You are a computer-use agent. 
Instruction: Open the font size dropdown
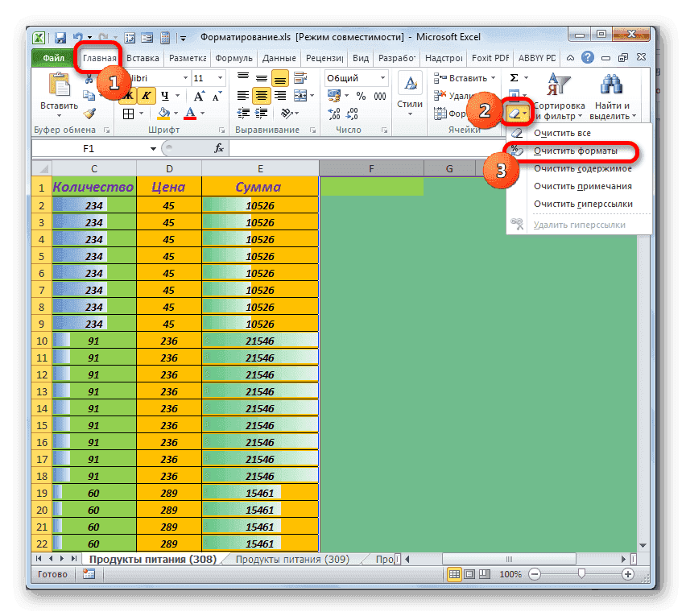point(219,78)
